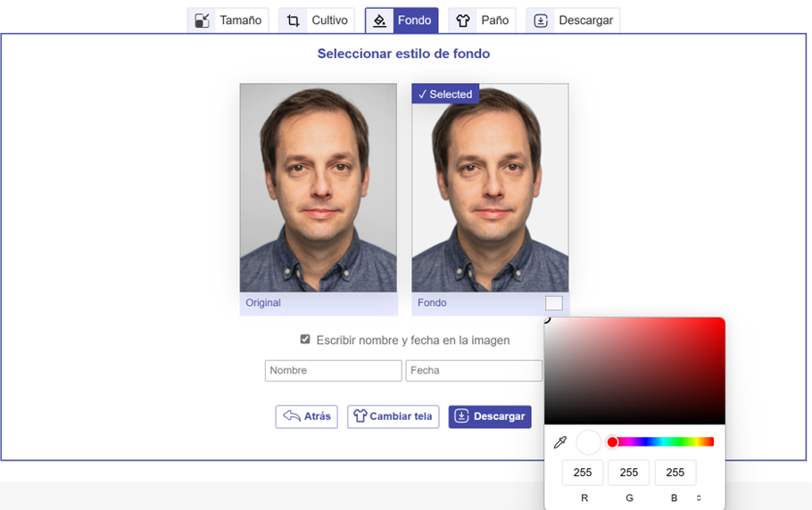The height and width of the screenshot is (510, 812).
Task: Focus the Fecha input field
Action: click(x=474, y=371)
